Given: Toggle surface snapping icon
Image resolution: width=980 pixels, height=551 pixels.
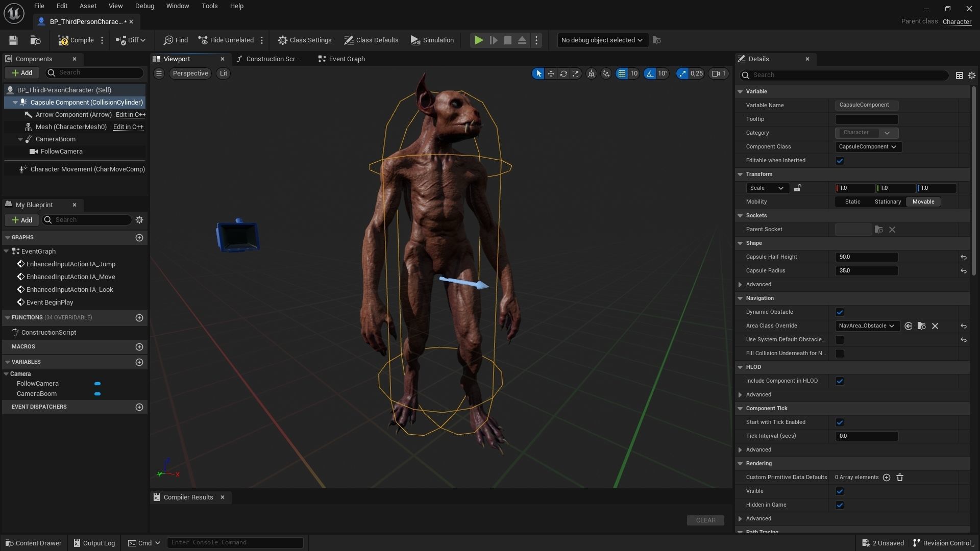Looking at the screenshot, I should (606, 73).
